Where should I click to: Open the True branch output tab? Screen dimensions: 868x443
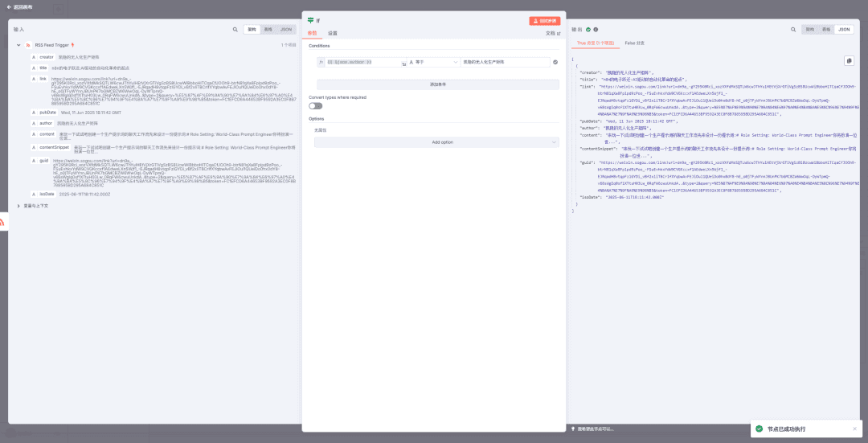(x=596, y=43)
